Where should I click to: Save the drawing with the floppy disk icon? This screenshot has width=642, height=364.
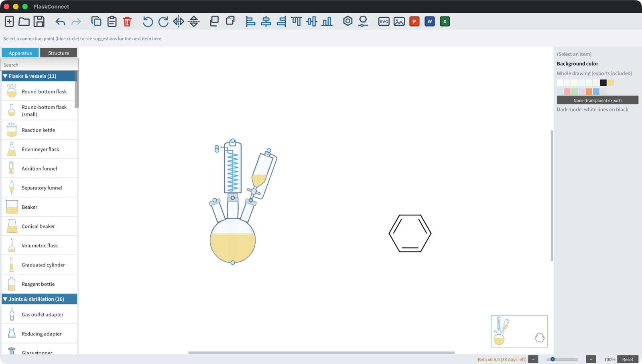click(x=39, y=21)
